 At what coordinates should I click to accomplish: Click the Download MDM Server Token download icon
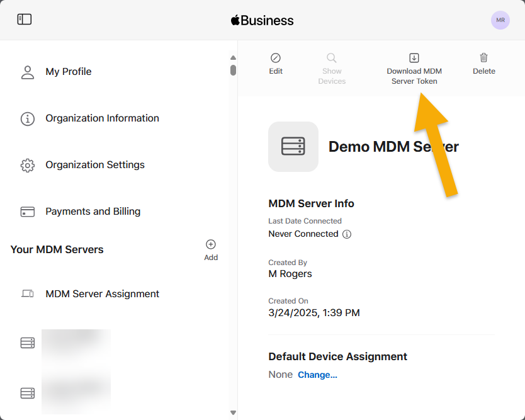(414, 59)
